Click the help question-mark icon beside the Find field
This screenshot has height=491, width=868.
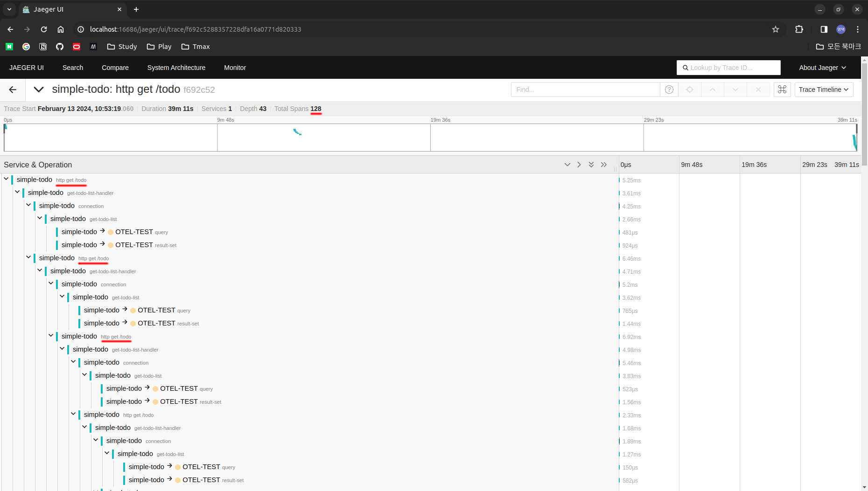tap(669, 90)
